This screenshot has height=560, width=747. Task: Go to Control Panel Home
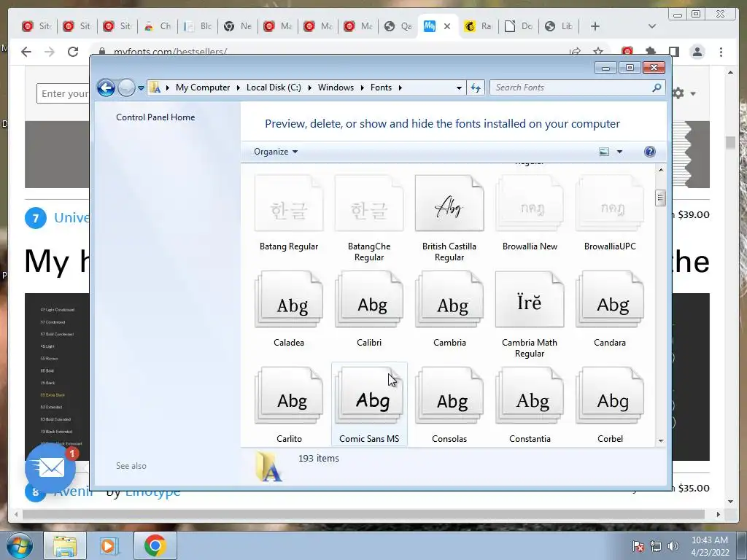point(155,117)
